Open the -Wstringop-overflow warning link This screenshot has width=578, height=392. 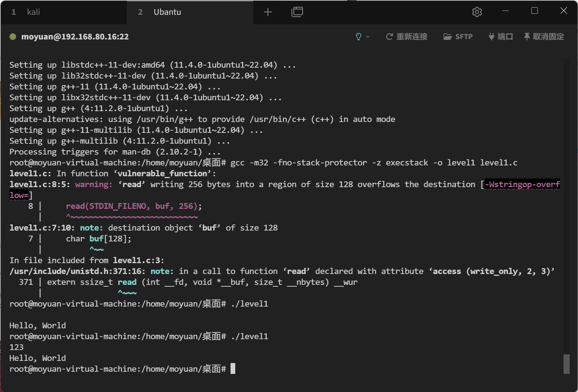522,185
